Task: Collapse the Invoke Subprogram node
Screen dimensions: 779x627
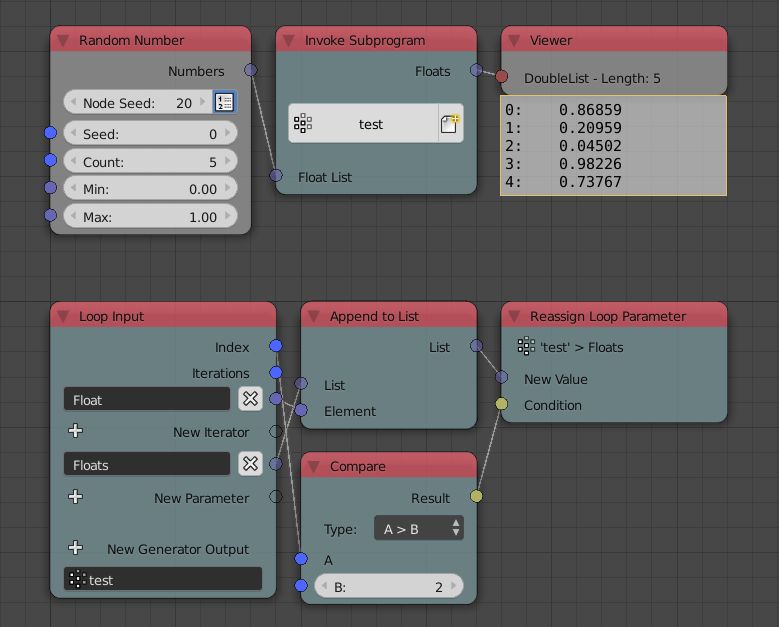Action: pos(289,40)
